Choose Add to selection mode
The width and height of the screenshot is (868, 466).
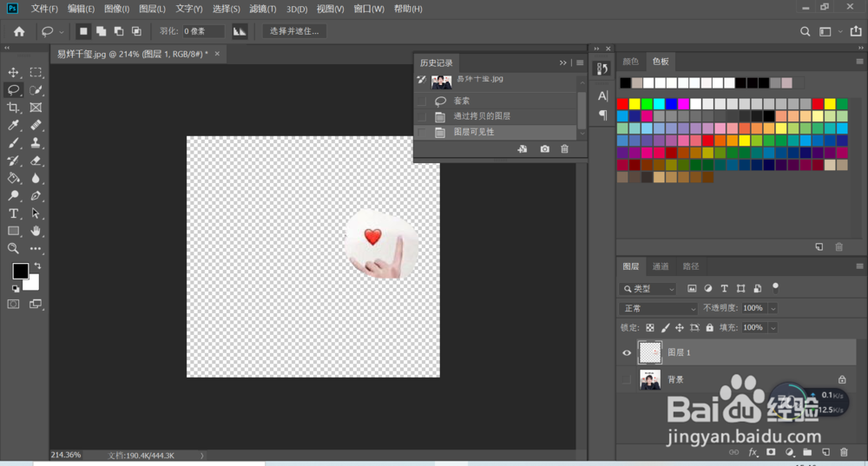[x=102, y=31]
